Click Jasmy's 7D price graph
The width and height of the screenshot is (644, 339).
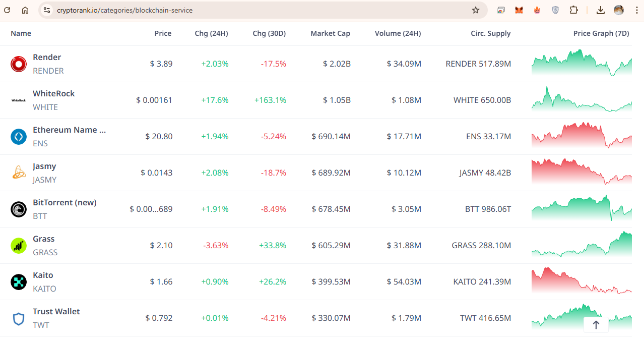pyautogui.click(x=582, y=172)
